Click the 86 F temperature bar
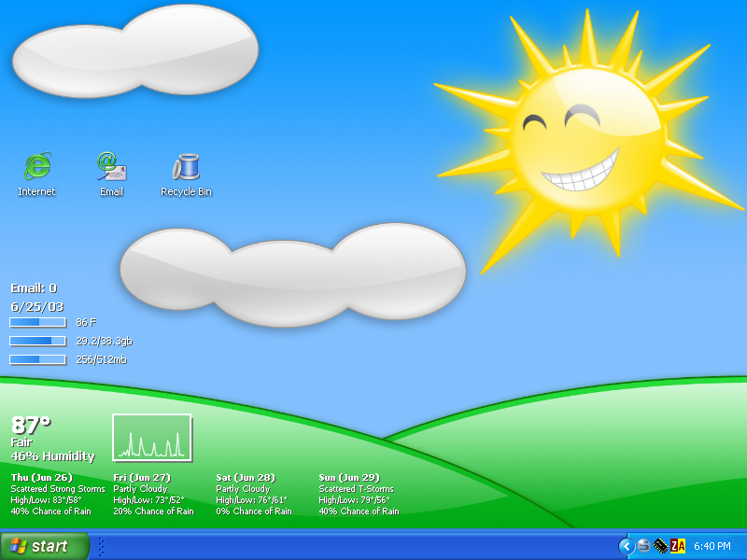The height and width of the screenshot is (560, 747). point(37,322)
